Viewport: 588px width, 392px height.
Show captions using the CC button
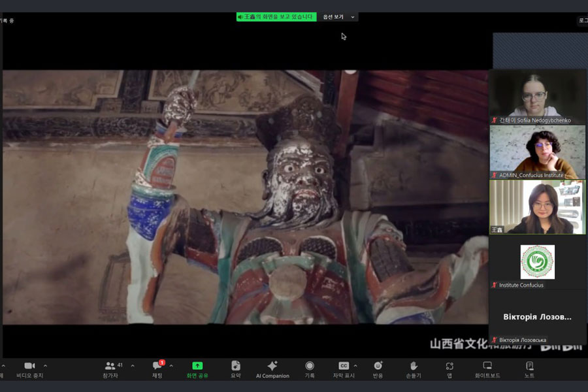[344, 370]
